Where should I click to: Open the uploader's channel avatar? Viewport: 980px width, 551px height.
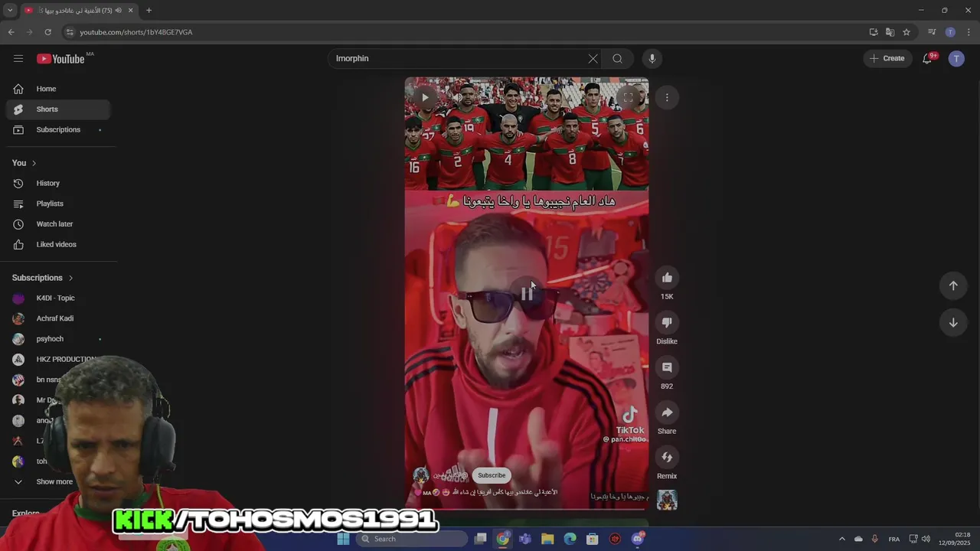421,475
